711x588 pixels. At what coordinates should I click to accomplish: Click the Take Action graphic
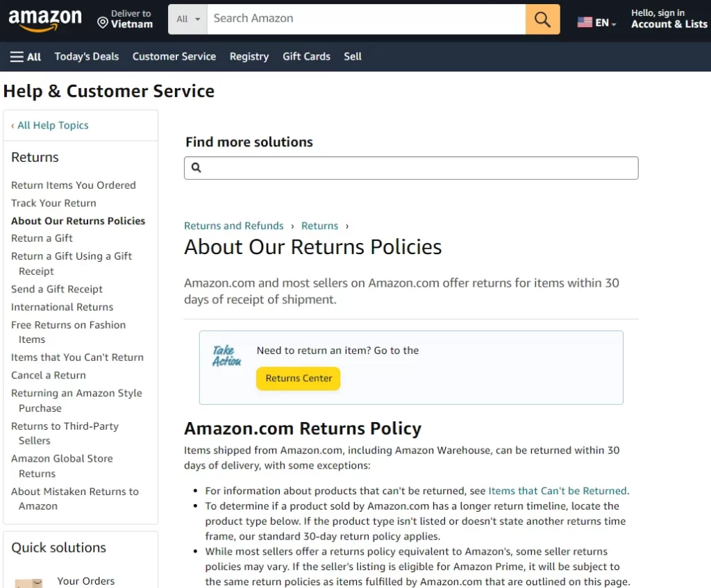226,356
